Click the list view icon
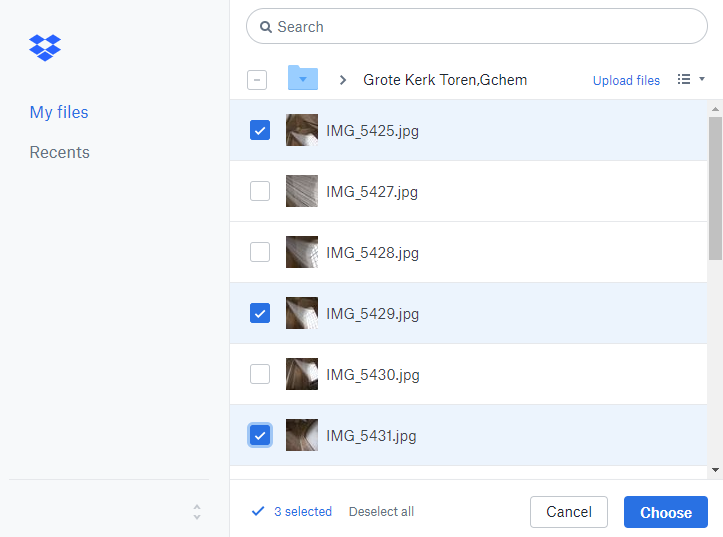Image resolution: width=723 pixels, height=537 pixels. 684,79
